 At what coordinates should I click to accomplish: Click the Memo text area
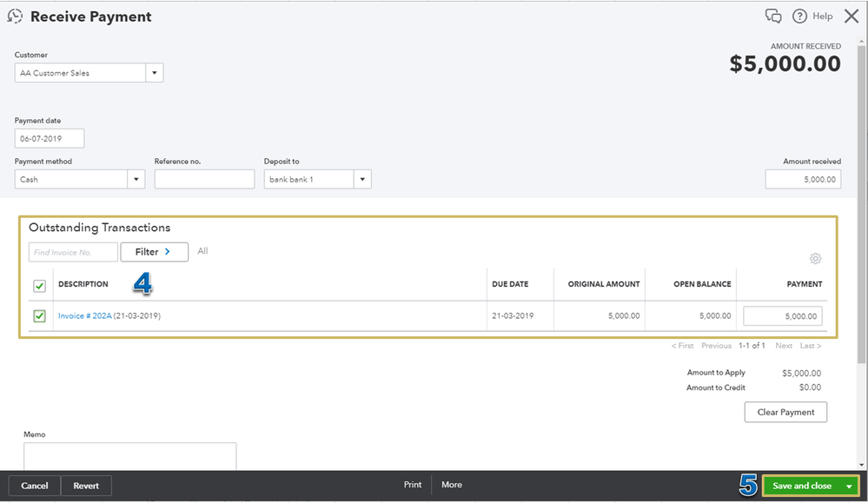[130, 456]
